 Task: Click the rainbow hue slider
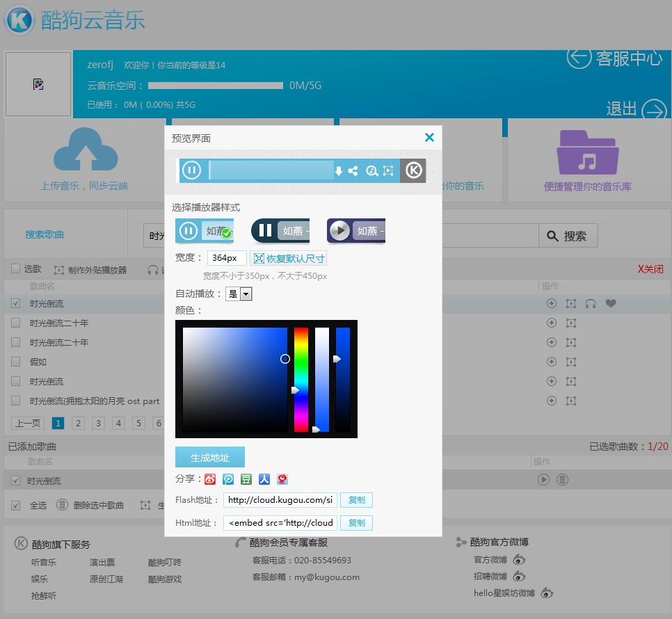301,380
